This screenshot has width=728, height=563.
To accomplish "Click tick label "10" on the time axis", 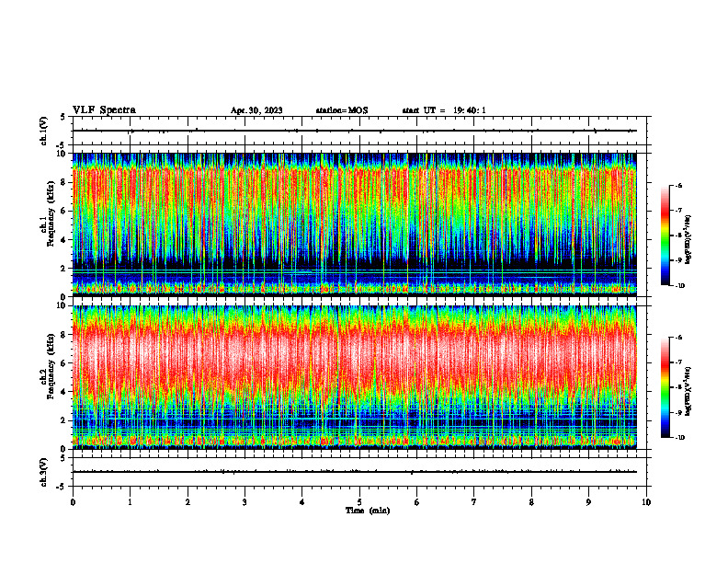I will pyautogui.click(x=646, y=502).
